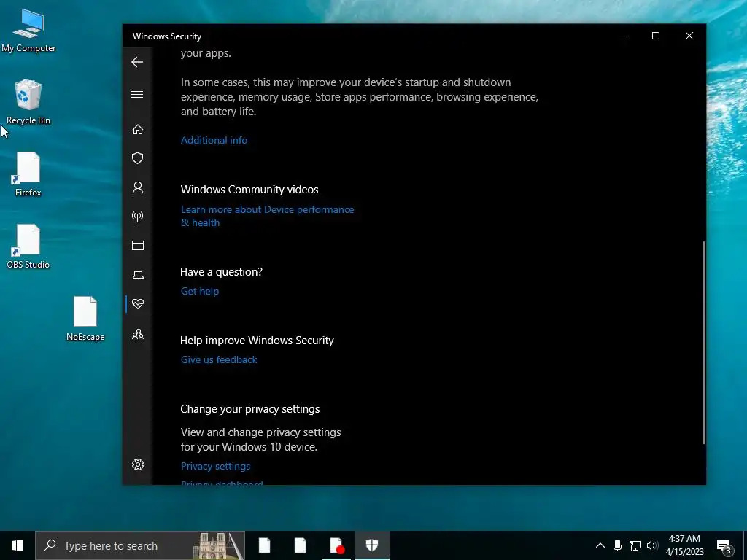
Task: Close the Windows Security window
Action: point(689,36)
